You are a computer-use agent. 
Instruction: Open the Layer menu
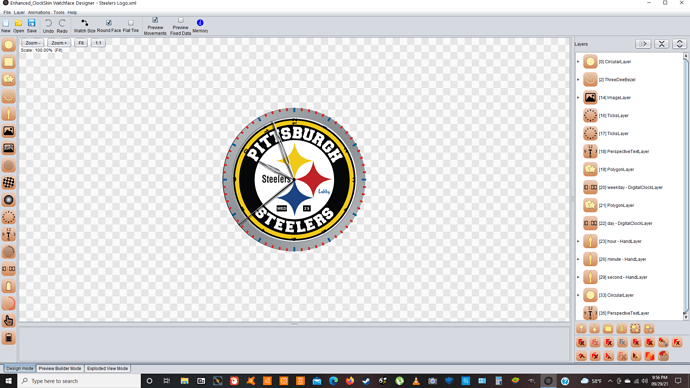19,12
